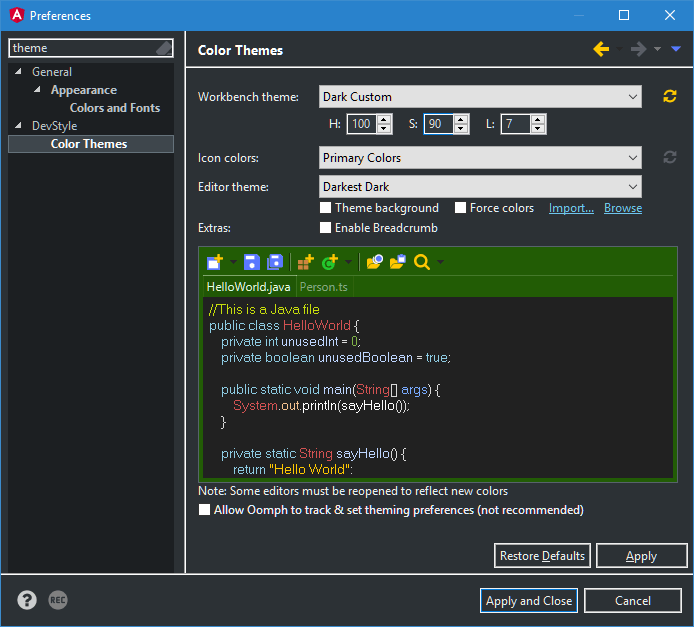694x627 pixels.
Task: Switch to the Person.ts preview tab
Action: click(324, 287)
